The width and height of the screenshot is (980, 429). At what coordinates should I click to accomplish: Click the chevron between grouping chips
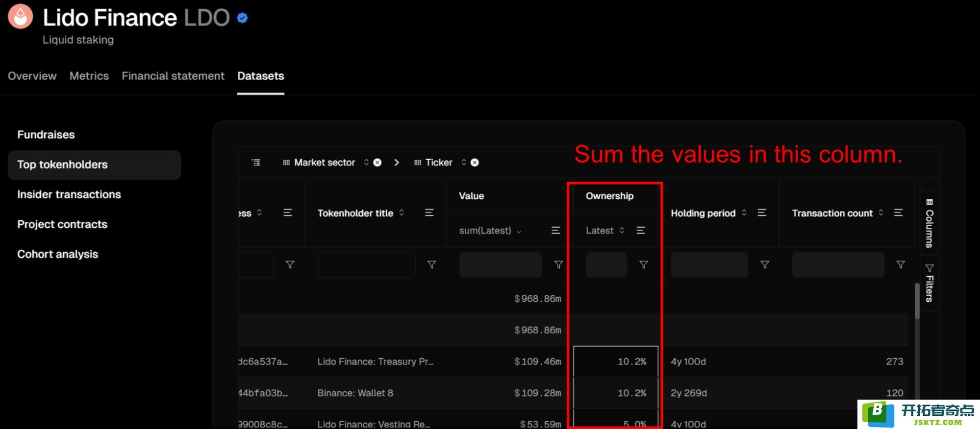coord(397,163)
